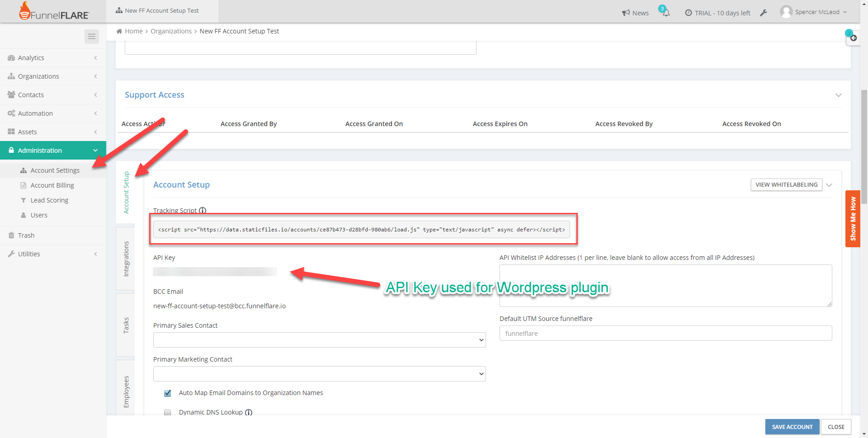This screenshot has width=868, height=438.
Task: Expand the Utilities menu chevron
Action: tap(95, 254)
